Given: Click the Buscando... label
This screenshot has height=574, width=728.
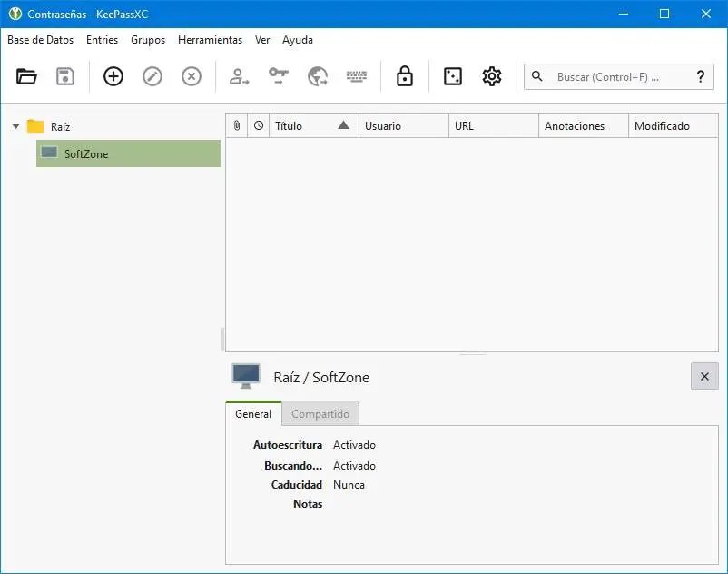Looking at the screenshot, I should (x=293, y=466).
